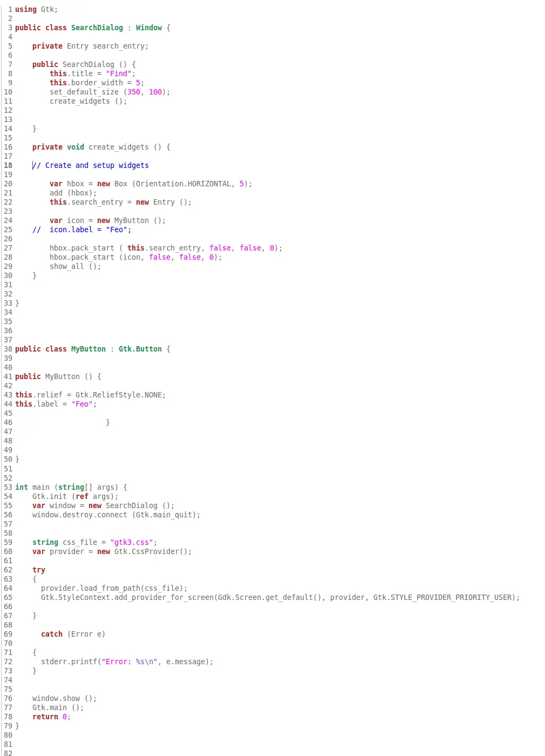Click window.destroy.connect on line 56
The image size is (545, 756).
(x=80, y=515)
